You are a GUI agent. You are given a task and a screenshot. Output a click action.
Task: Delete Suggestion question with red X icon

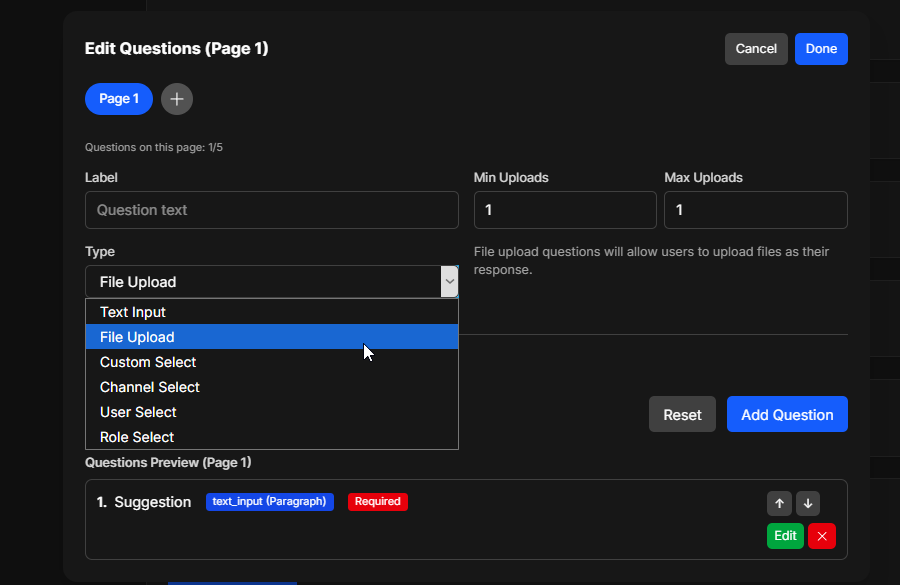(822, 536)
